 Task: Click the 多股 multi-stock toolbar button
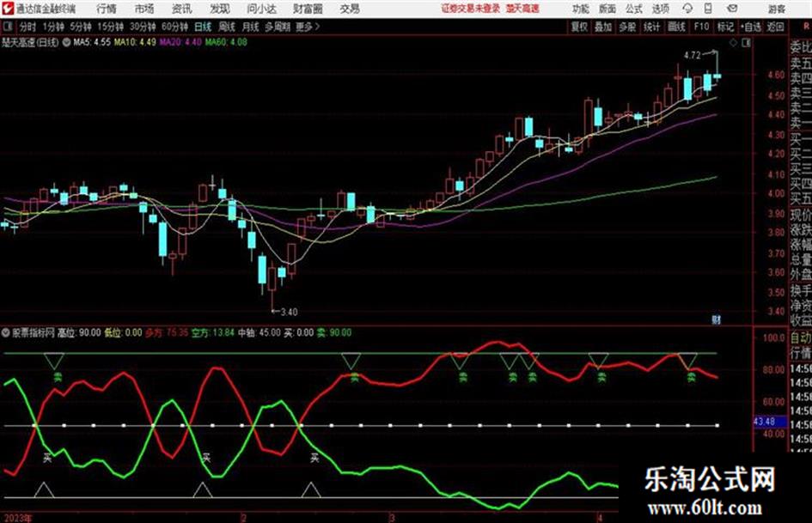coord(627,27)
